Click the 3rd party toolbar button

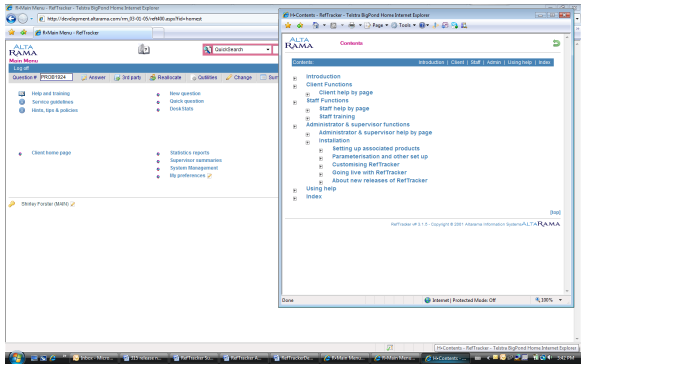(x=128, y=77)
